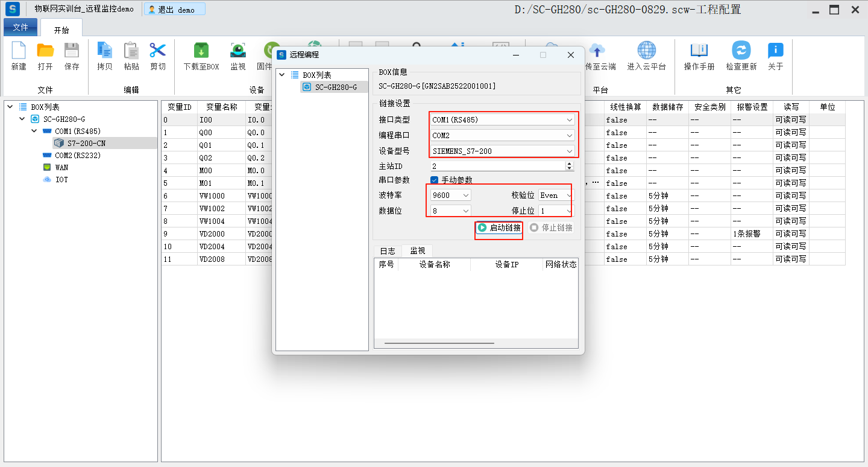This screenshot has height=467, width=868.
Task: Open the 操作手册 manual icon
Action: (x=699, y=51)
